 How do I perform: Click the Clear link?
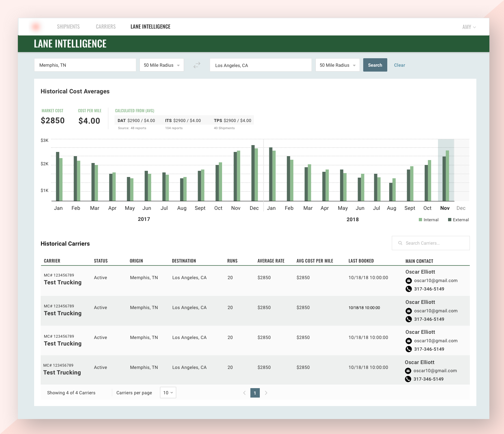tap(399, 65)
